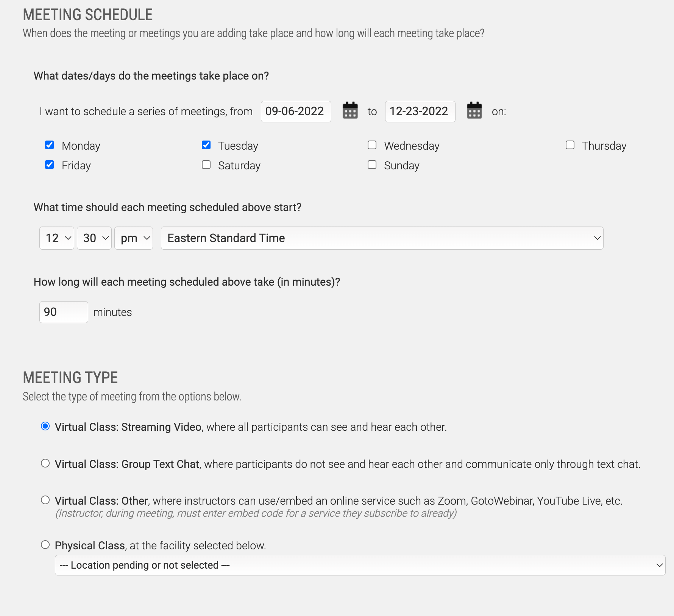The width and height of the screenshot is (674, 616).
Task: Enable the Wednesday checkbox
Action: pos(372,145)
